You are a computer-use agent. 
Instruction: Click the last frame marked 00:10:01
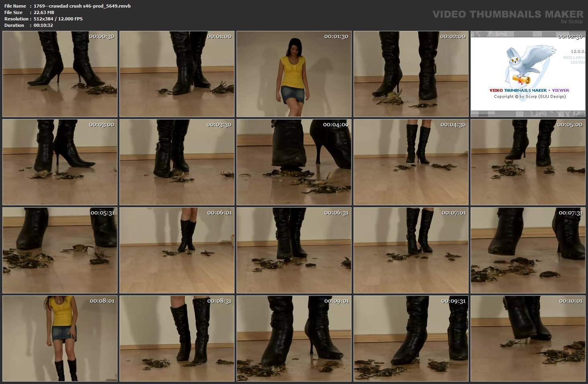528,339
